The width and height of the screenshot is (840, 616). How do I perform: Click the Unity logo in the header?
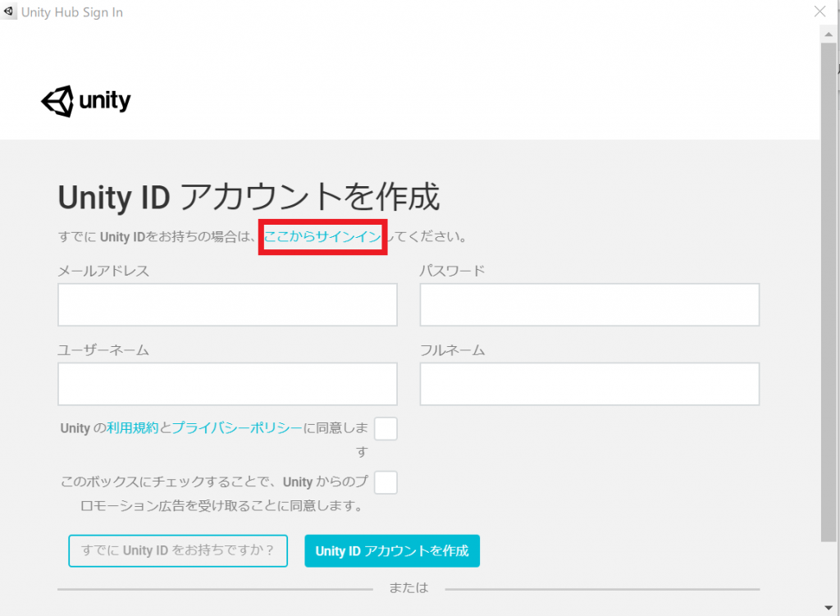86,101
